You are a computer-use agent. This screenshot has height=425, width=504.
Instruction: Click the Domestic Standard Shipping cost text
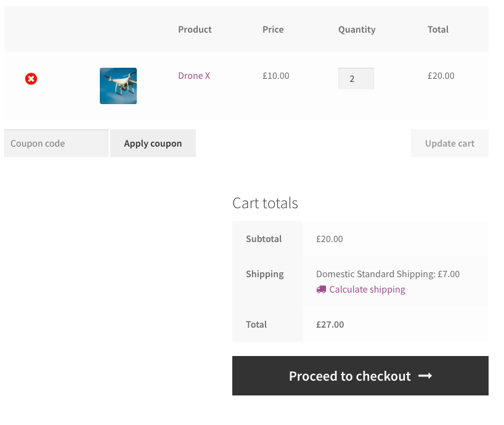point(388,273)
